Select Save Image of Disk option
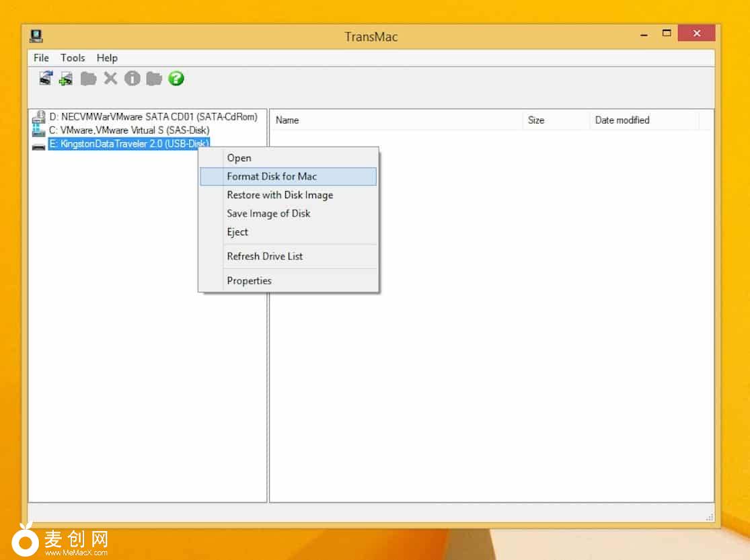750x560 pixels. pos(268,213)
